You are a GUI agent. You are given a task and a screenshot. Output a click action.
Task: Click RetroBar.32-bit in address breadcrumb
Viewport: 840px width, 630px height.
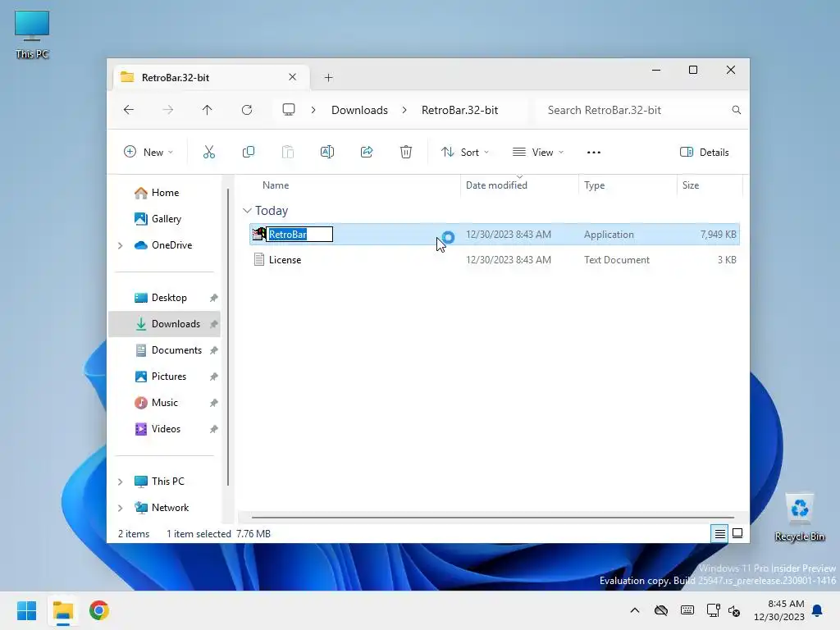tap(459, 110)
